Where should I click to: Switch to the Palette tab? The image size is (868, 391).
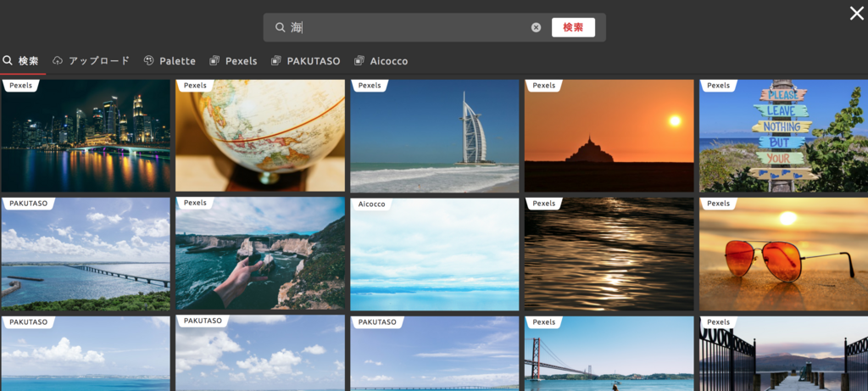pos(170,61)
